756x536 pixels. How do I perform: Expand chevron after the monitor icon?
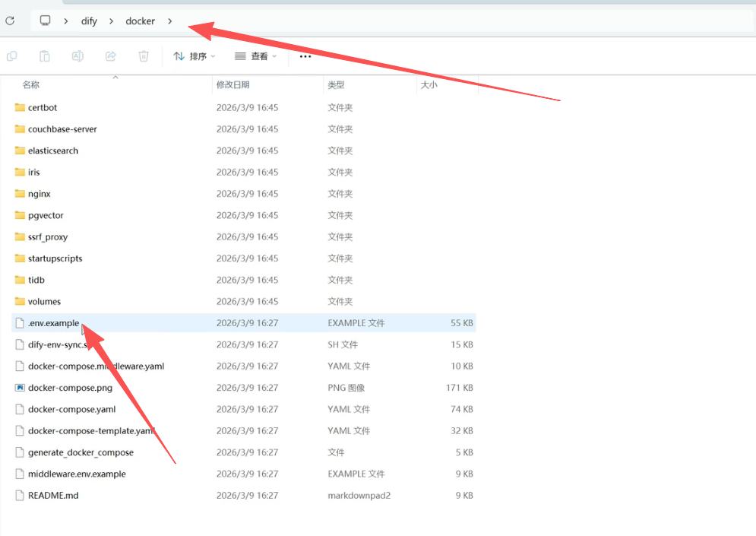point(65,21)
